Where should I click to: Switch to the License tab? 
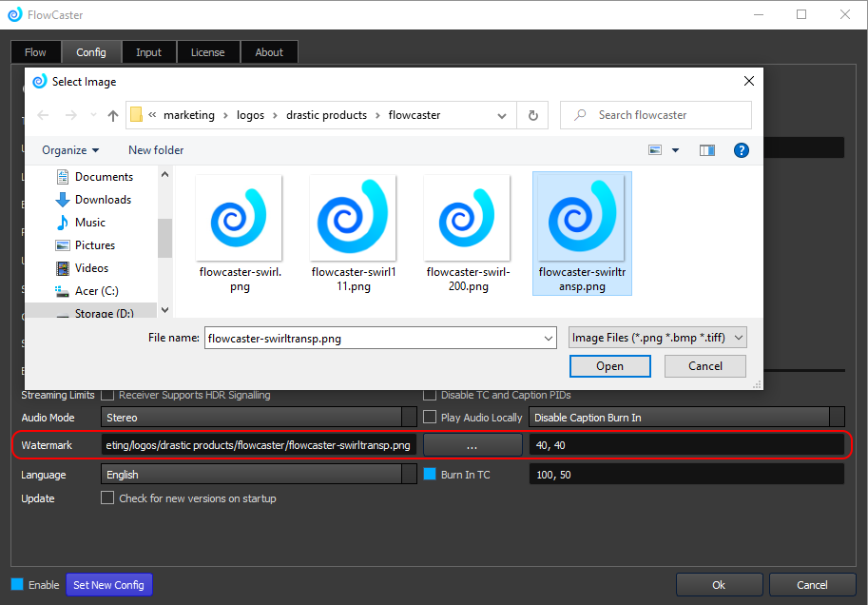[x=208, y=52]
